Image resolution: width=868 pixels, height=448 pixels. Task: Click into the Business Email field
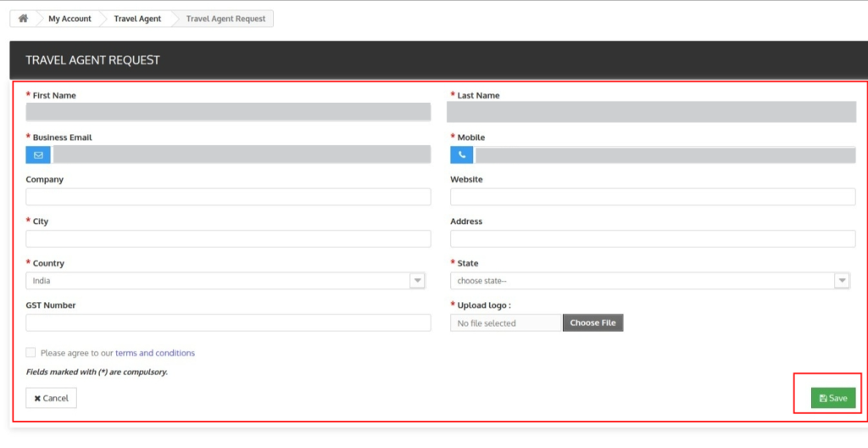(242, 154)
